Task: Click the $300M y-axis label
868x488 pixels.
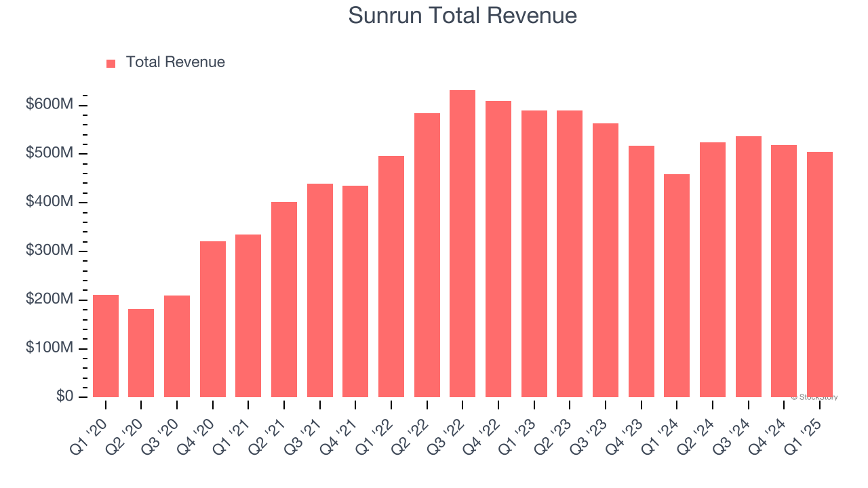Action: point(50,251)
